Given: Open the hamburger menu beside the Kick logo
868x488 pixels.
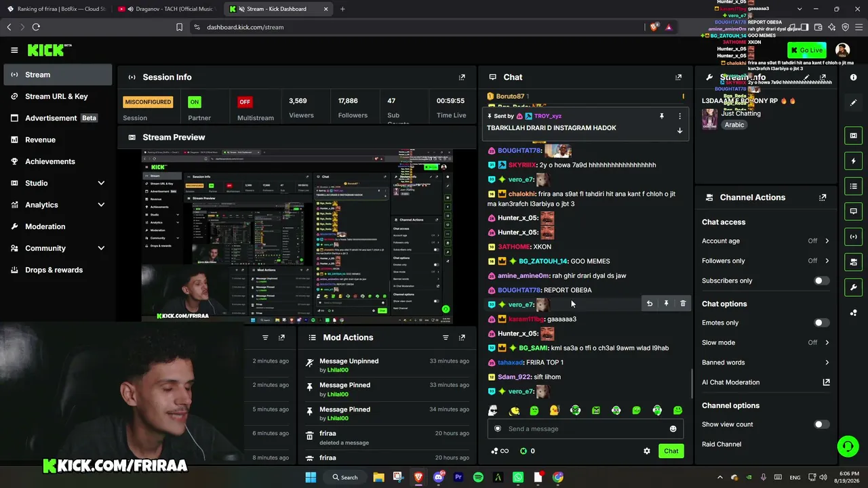Looking at the screenshot, I should pos(14,50).
